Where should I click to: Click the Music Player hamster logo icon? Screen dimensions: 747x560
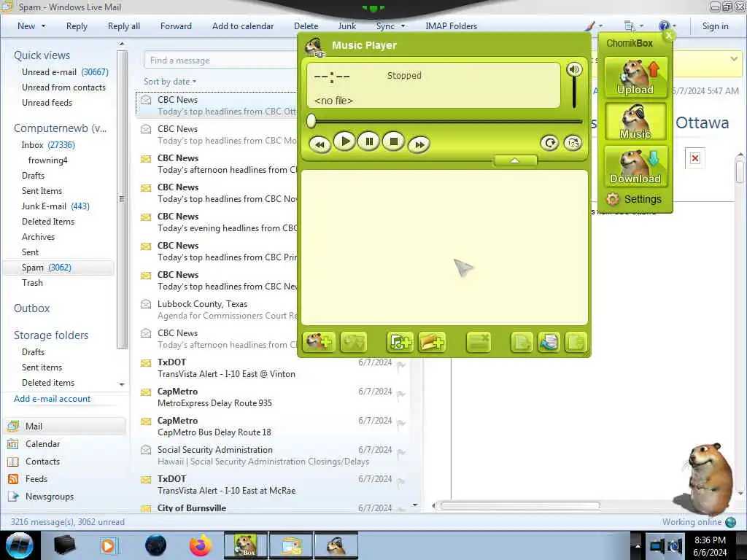[x=314, y=47]
